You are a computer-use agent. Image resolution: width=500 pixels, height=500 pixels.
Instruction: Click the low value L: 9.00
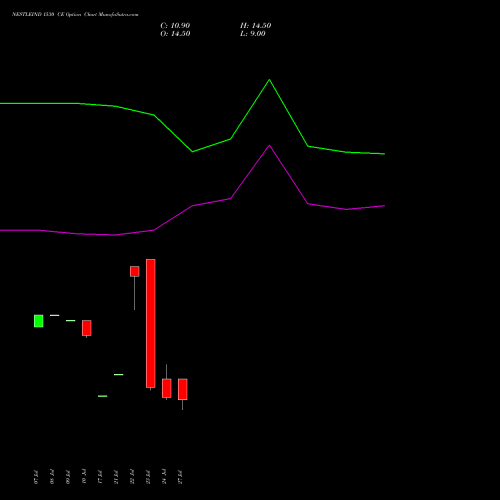click(x=253, y=34)
